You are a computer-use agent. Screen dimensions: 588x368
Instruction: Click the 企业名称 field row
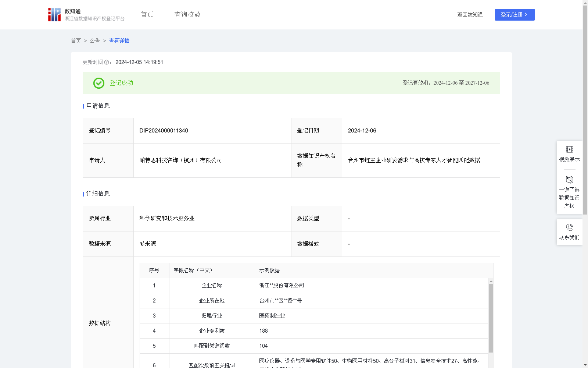pos(314,286)
